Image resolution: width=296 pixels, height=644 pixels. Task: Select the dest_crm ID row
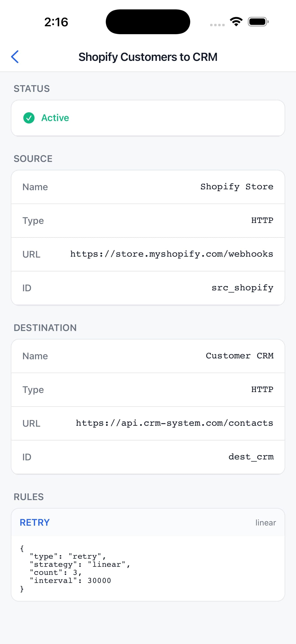[x=148, y=457]
